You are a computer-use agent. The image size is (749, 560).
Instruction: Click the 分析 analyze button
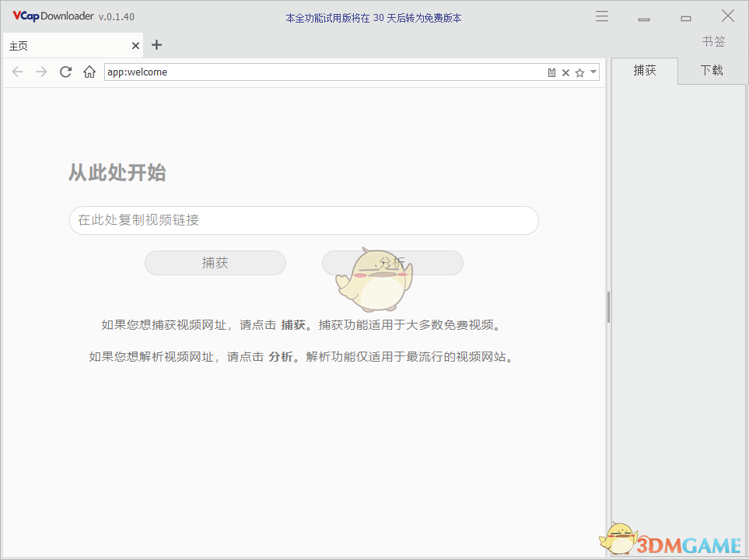pos(392,263)
